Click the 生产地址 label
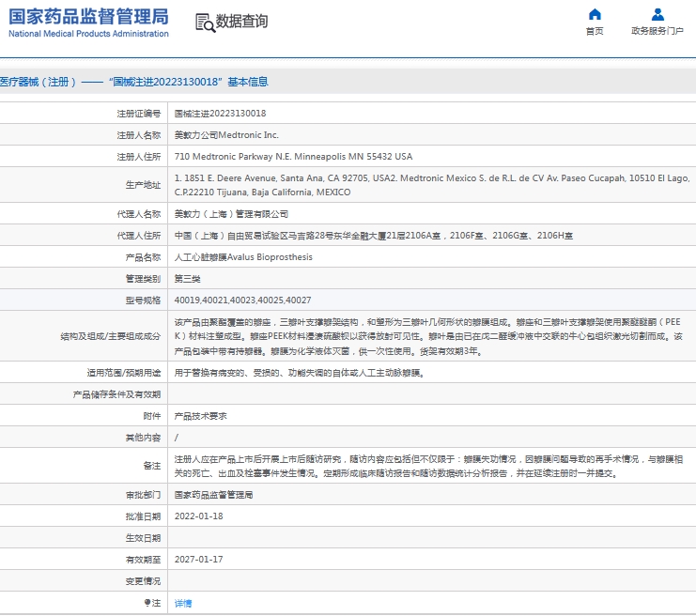This screenshot has width=696, height=616. click(x=143, y=185)
